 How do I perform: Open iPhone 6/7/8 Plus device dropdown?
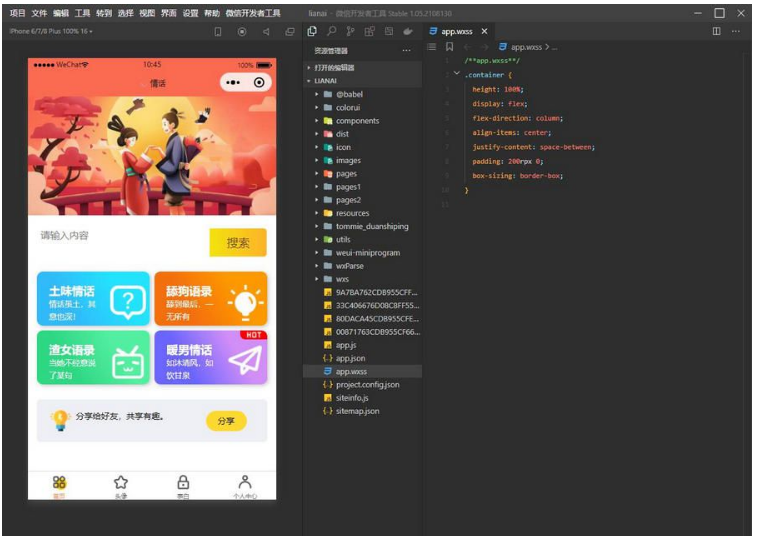[x=50, y=31]
